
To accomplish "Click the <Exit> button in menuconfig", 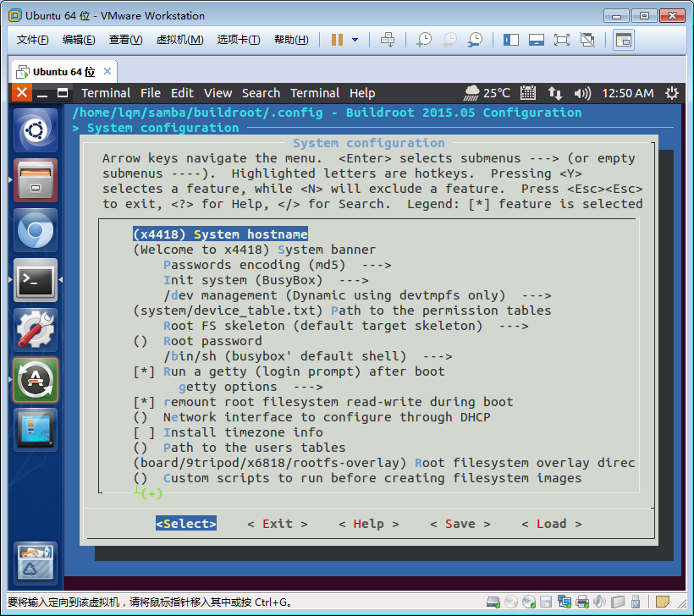I will 277,524.
